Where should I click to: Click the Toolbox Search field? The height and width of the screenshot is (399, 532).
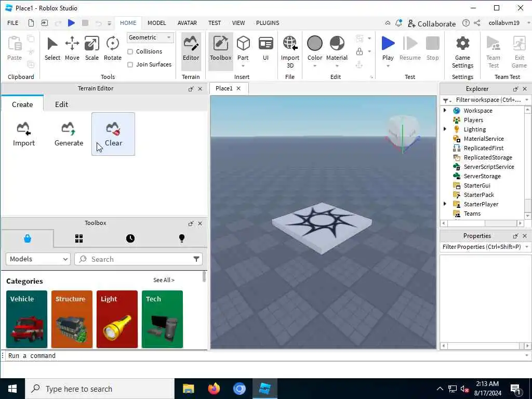pos(138,259)
